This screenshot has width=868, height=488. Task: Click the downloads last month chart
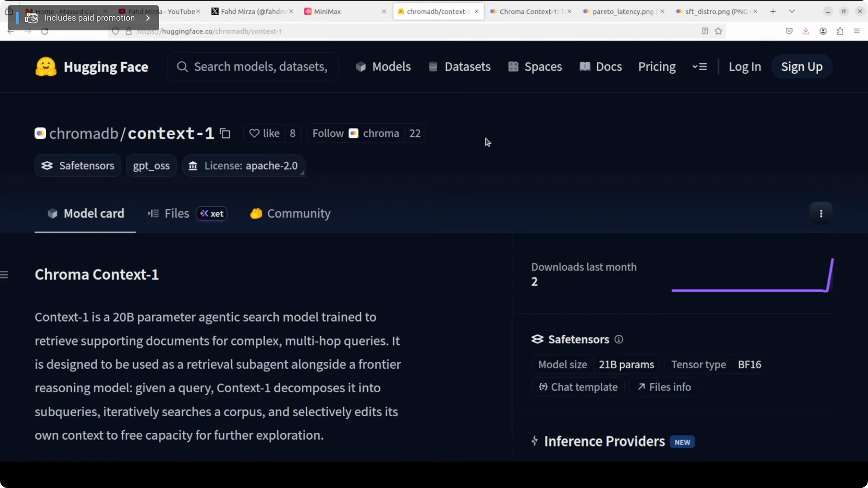click(x=752, y=276)
